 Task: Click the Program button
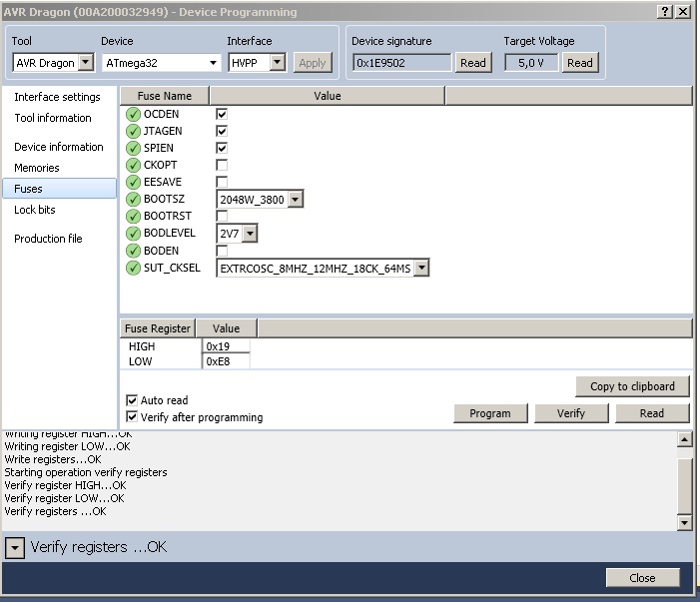coord(490,413)
